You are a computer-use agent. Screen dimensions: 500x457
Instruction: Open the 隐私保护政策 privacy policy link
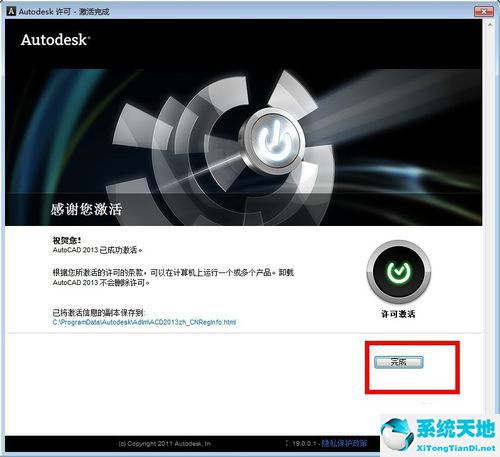(344, 443)
